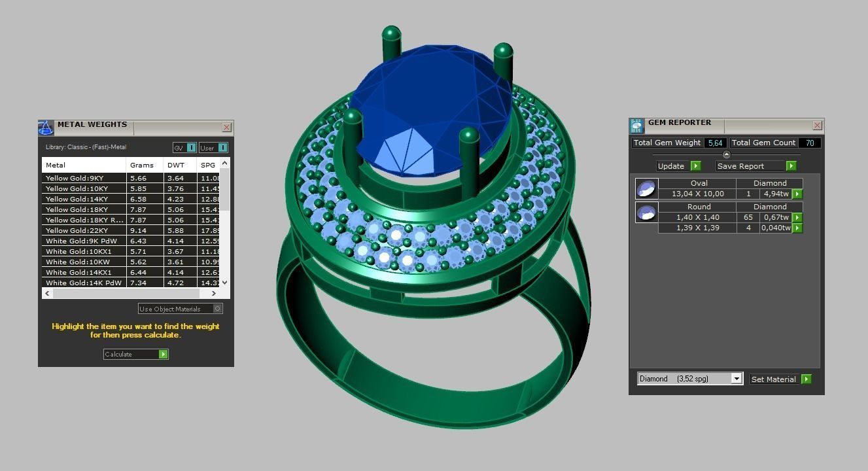The image size is (868, 471).
Task: Click the Oval shape label
Action: [699, 184]
